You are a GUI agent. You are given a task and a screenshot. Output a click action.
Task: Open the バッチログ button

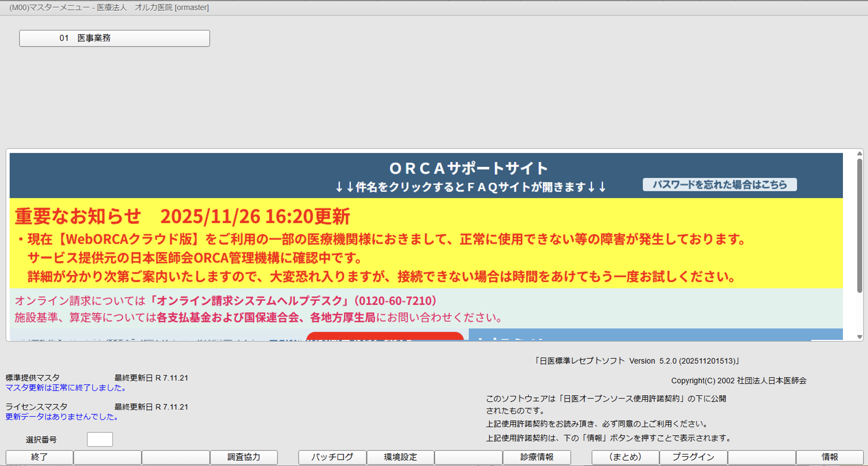[x=332, y=457]
